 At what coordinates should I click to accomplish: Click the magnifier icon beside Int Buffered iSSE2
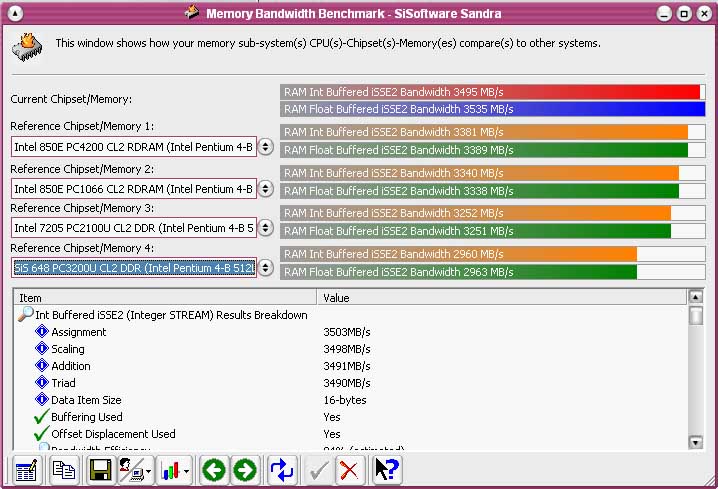26,314
